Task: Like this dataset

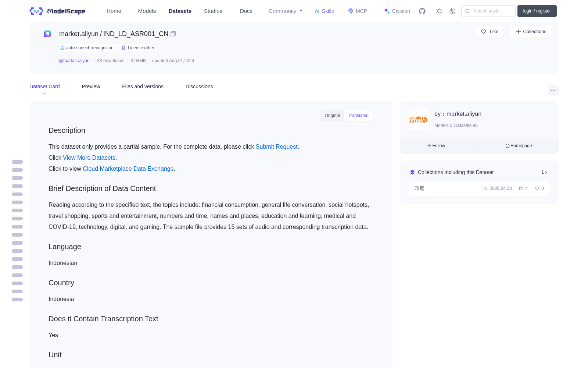Action: tap(490, 32)
